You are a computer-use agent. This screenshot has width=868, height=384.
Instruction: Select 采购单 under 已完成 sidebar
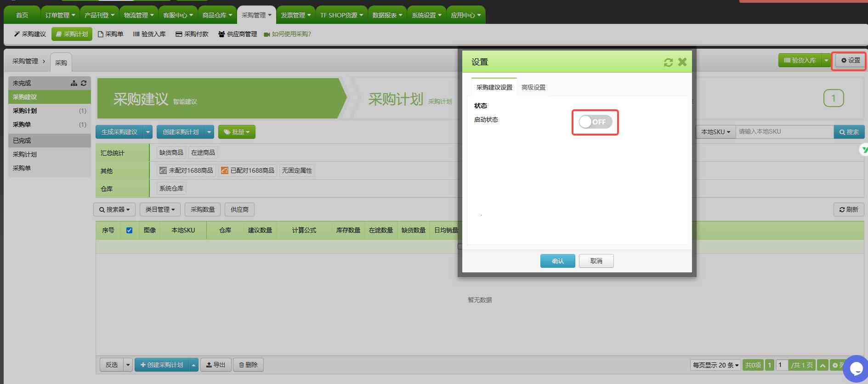click(x=50, y=168)
